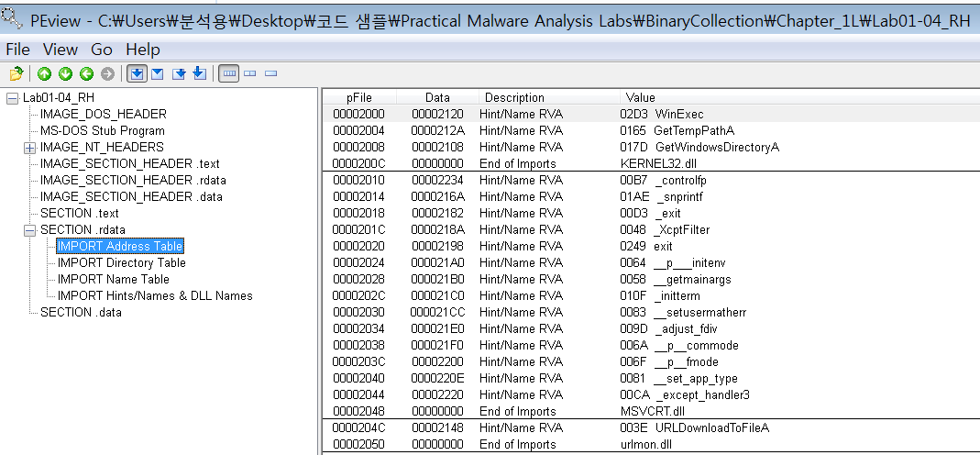This screenshot has height=455, width=980.
Task: Select the Lab01-04_RH root label
Action: coord(58,98)
